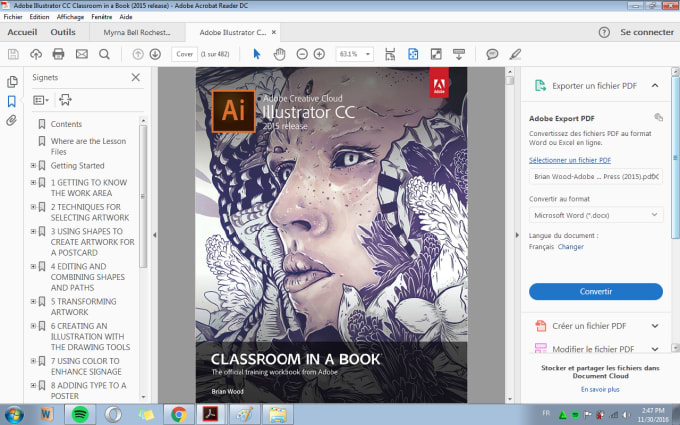
Task: Close the Signets panel
Action: pos(136,77)
